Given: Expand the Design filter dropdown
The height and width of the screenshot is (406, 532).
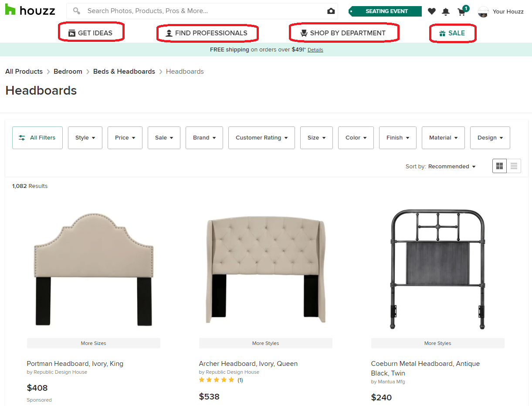Looking at the screenshot, I should [x=490, y=138].
